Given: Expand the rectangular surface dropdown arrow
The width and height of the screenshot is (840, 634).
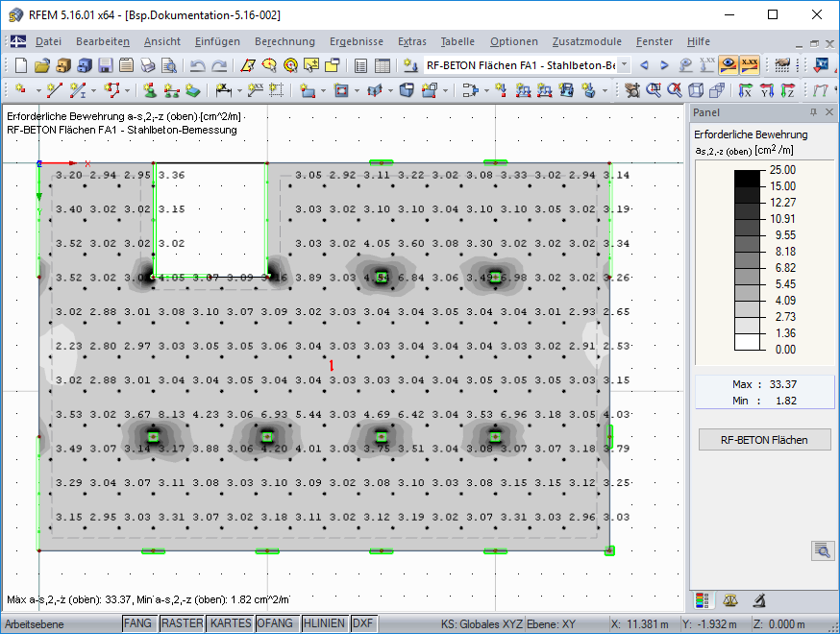Looking at the screenshot, I should (x=323, y=90).
